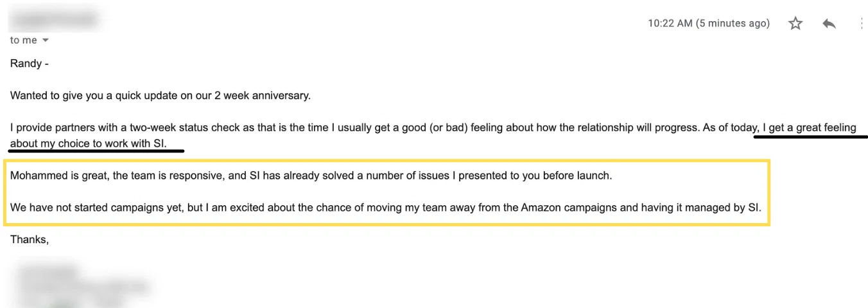Star this email message
Viewport: 868px width, 308px height.
click(x=795, y=24)
